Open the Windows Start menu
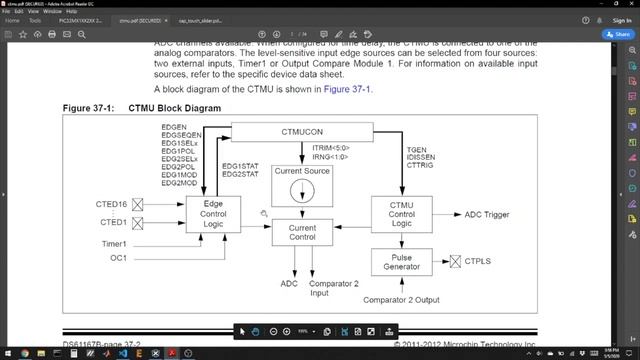Image resolution: width=640 pixels, height=360 pixels. pyautogui.click(x=7, y=353)
